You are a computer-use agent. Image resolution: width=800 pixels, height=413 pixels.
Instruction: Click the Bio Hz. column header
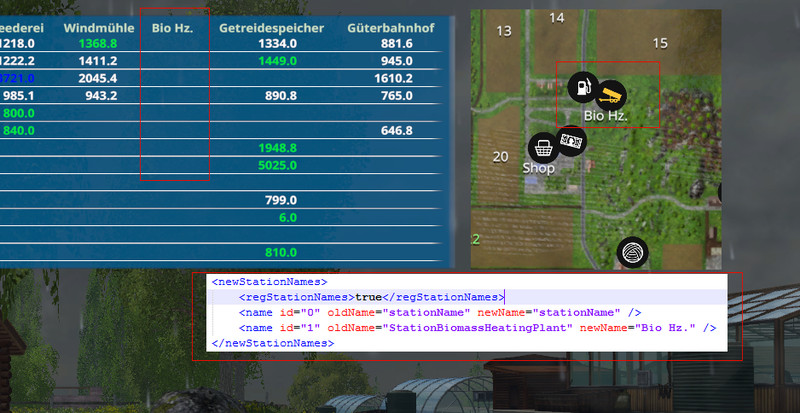coord(172,28)
